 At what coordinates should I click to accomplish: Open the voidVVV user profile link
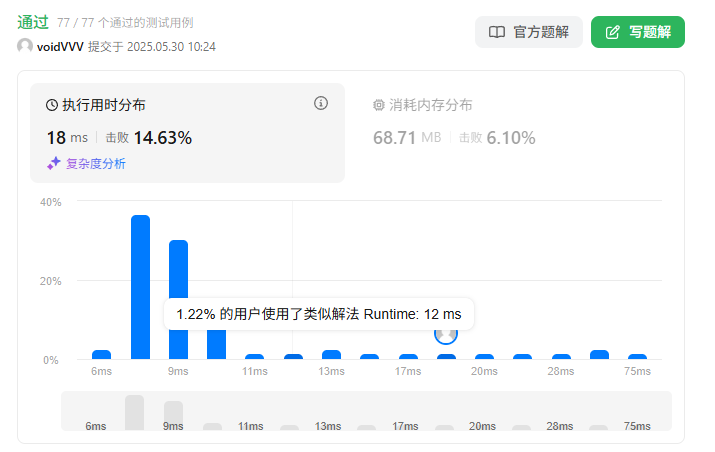pyautogui.click(x=60, y=46)
